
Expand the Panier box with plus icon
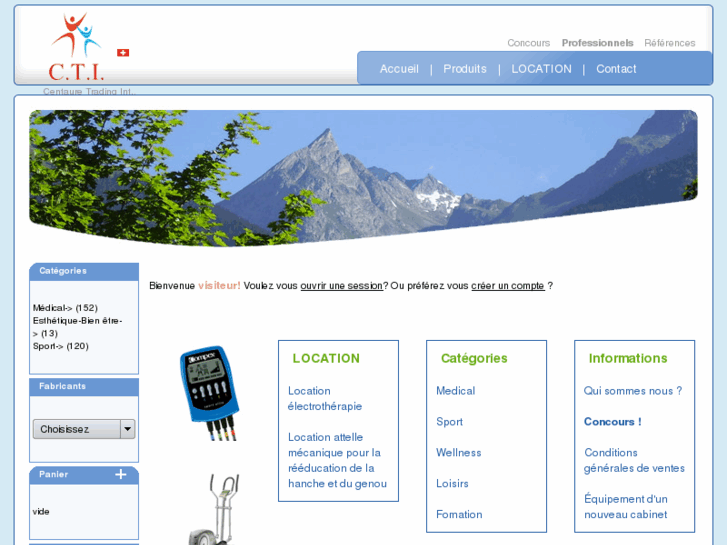(x=121, y=474)
